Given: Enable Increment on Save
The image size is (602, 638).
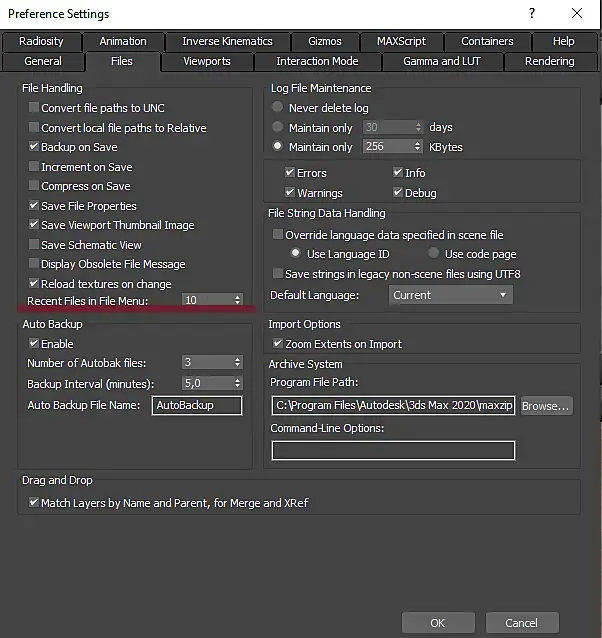Looking at the screenshot, I should click(34, 166).
